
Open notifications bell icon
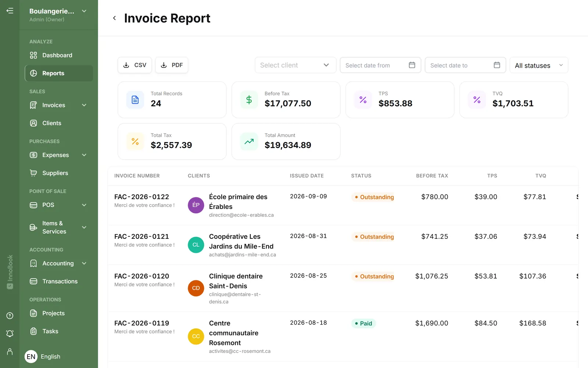pos(10,333)
